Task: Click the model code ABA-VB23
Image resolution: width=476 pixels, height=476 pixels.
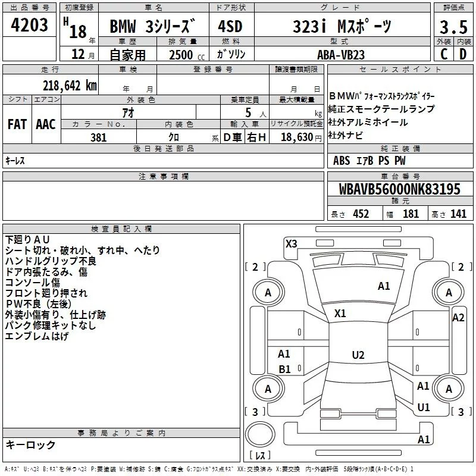Action: (x=341, y=55)
